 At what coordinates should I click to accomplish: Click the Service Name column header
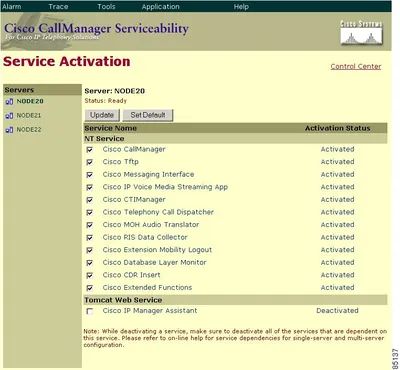pyautogui.click(x=111, y=128)
